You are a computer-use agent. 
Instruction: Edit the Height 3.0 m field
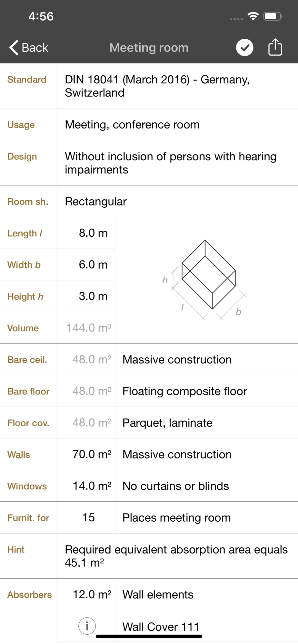(86, 296)
